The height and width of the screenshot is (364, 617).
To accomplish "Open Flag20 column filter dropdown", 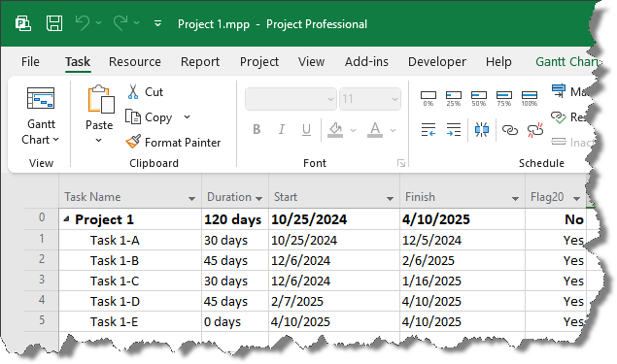I will click(x=576, y=199).
